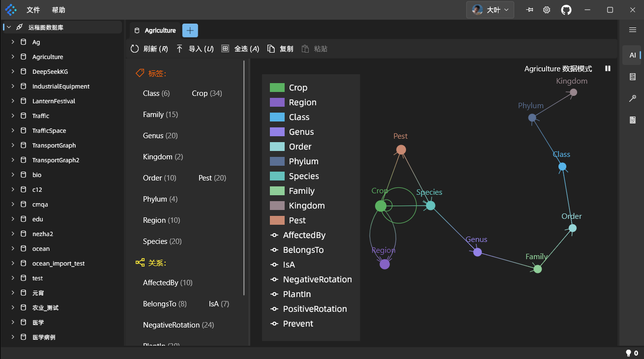Click the calculator icon in right sidebar
This screenshot has width=644, height=359.
633,120
